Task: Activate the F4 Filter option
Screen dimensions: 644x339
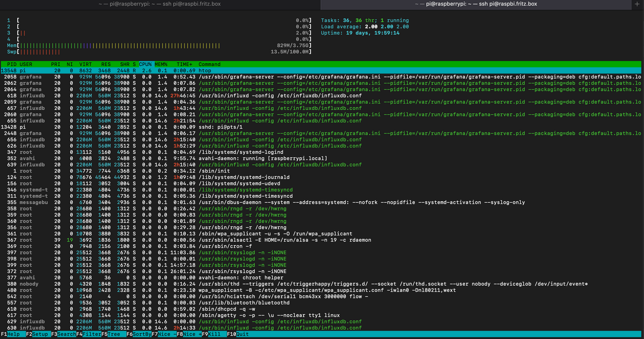Action: pyautogui.click(x=92, y=335)
